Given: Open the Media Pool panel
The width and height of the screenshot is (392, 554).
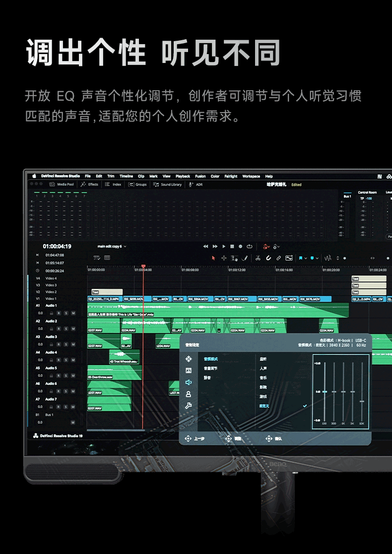Looking at the screenshot, I should [62, 185].
